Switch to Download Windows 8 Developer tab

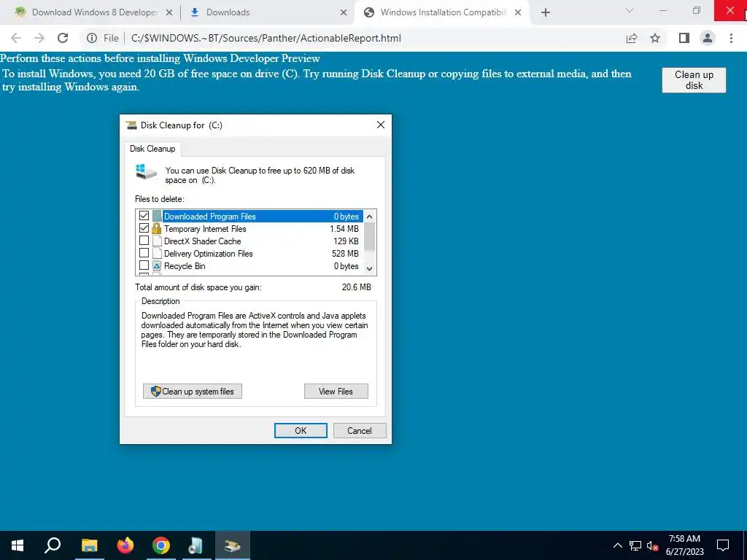pos(94,12)
